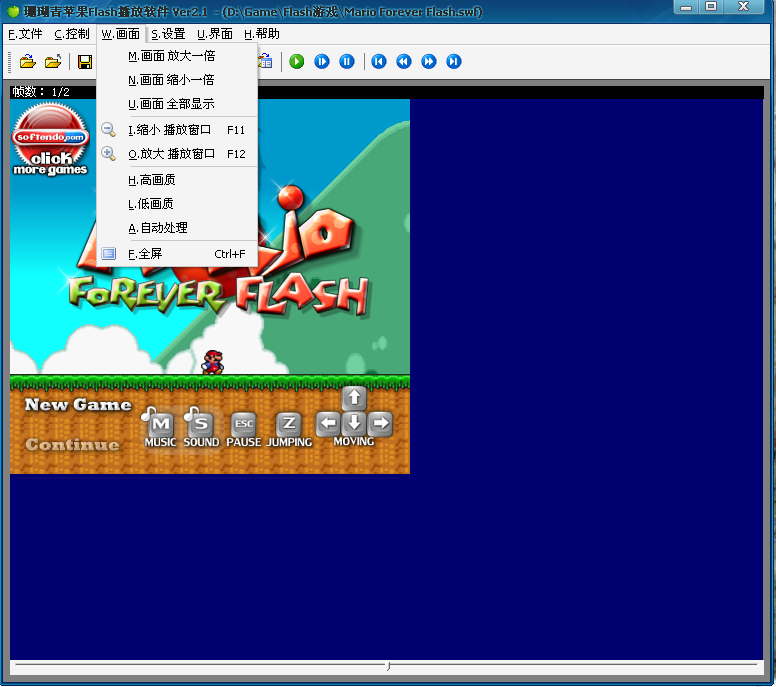The height and width of the screenshot is (687, 776).
Task: Click the S SOUND key icon
Action: pyautogui.click(x=201, y=425)
